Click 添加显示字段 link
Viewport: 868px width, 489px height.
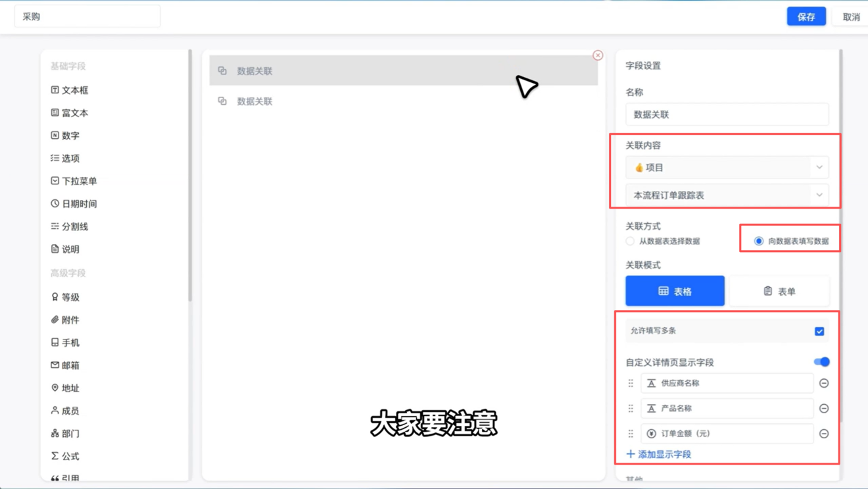[x=659, y=454]
